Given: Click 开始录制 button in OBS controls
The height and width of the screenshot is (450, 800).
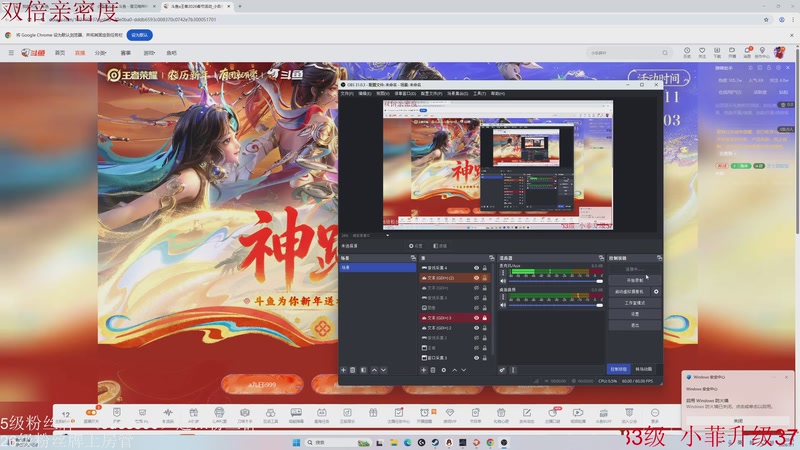Looking at the screenshot, I should [x=635, y=281].
